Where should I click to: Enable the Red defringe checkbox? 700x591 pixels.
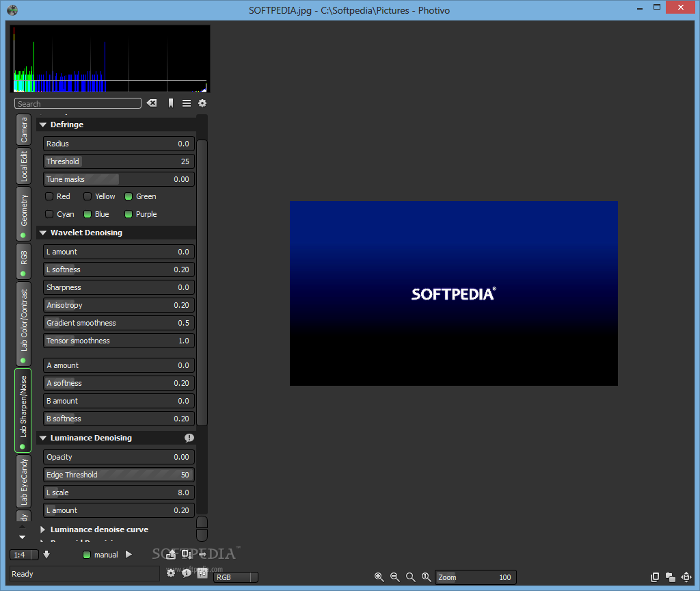[x=49, y=196]
